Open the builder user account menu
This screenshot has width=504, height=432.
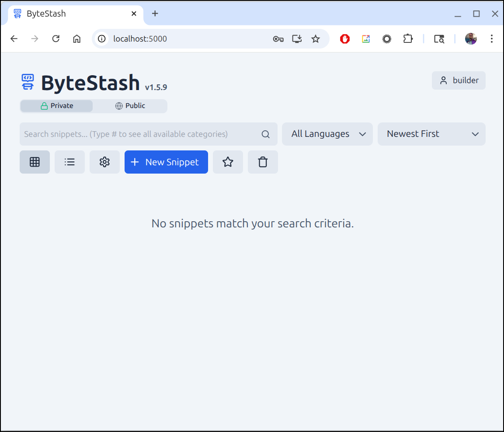pos(459,80)
